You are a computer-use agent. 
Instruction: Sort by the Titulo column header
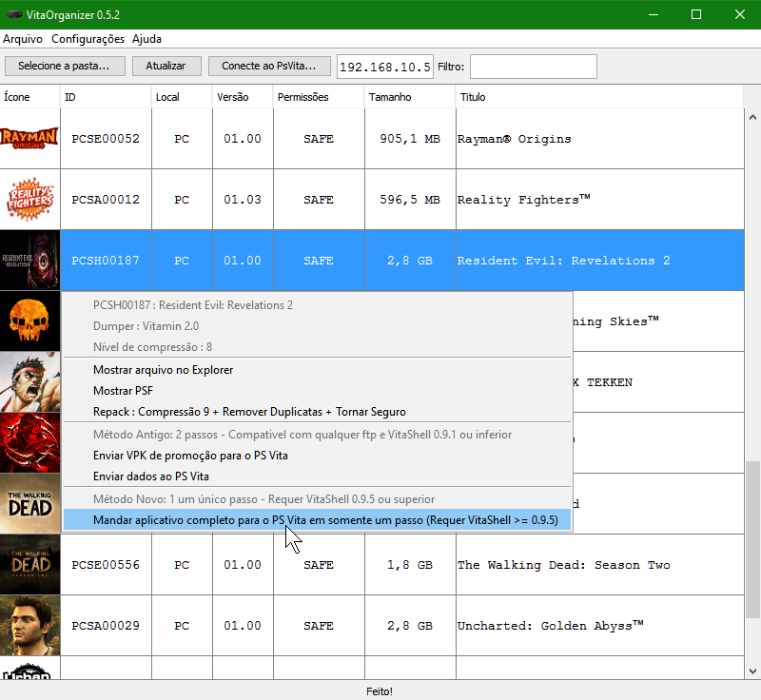[600, 97]
